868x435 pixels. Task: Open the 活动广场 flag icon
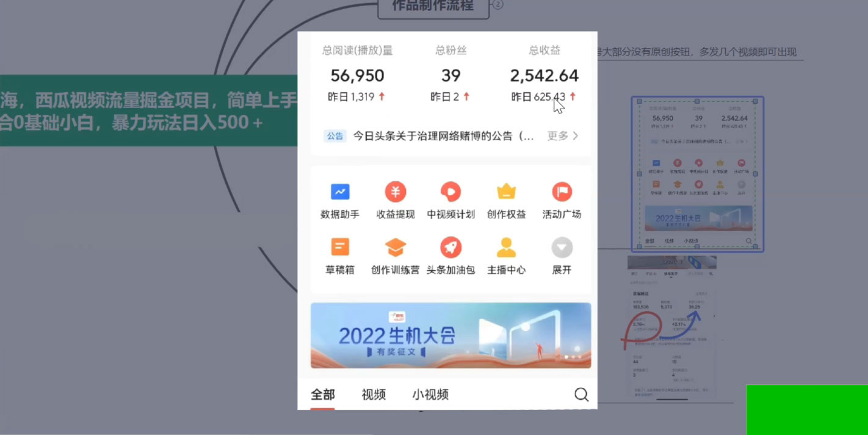point(562,192)
